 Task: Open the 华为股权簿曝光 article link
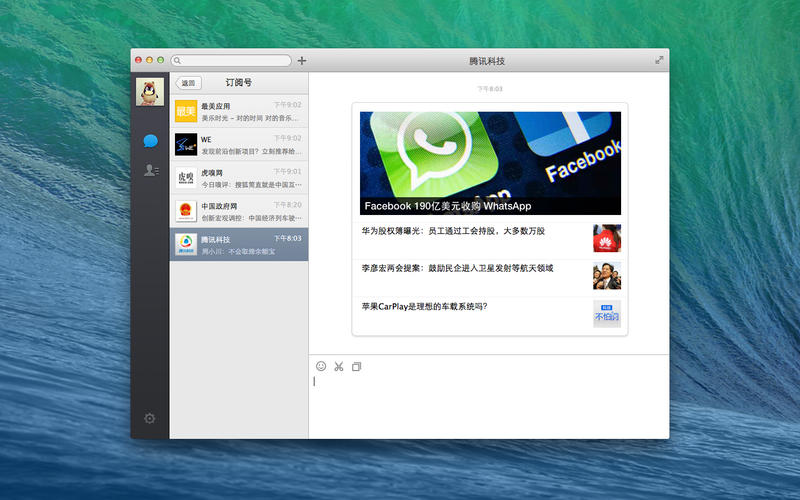pos(453,231)
